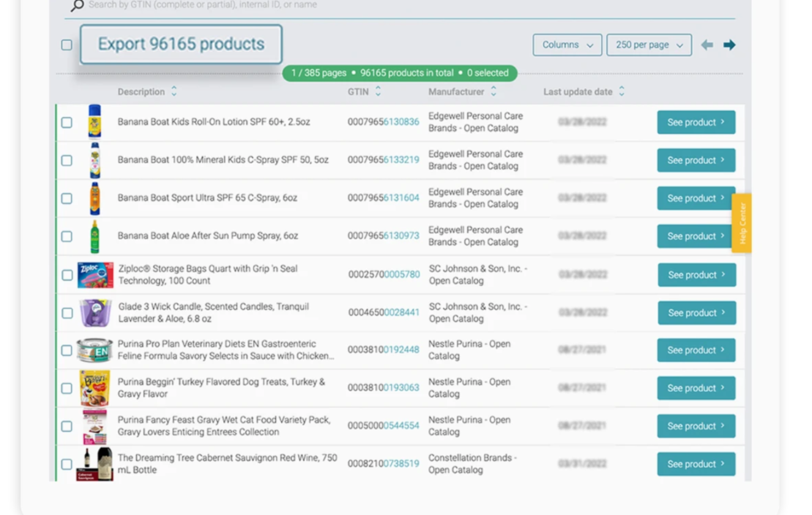Image resolution: width=812 pixels, height=515 pixels.
Task: Open Banana Boat Kids Roll-On Lotion thumbnail
Action: [95, 122]
